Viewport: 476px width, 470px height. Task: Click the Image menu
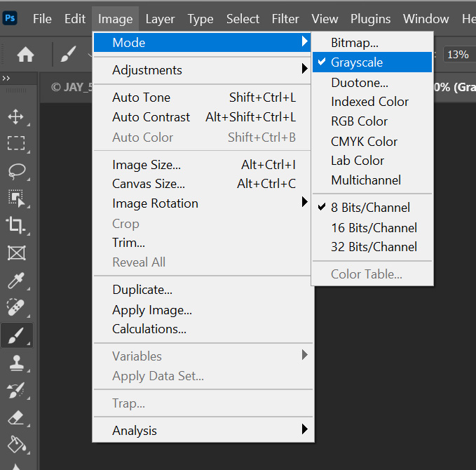116,19
